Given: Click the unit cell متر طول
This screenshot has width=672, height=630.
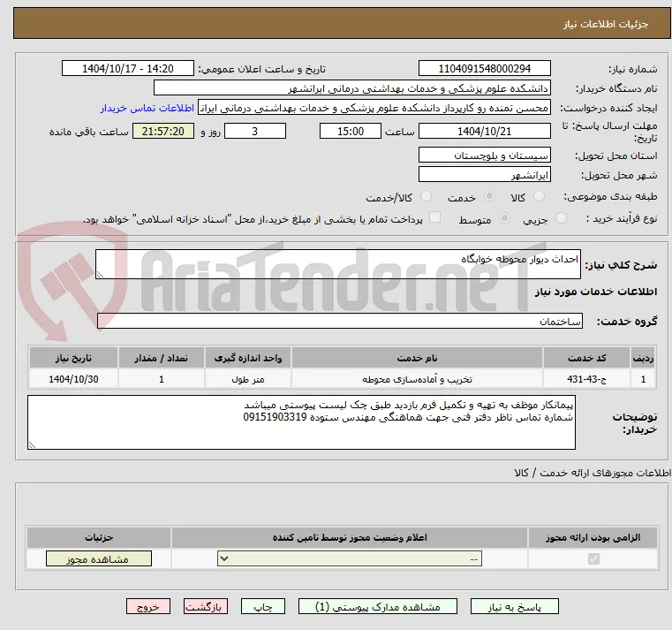Looking at the screenshot, I should tap(248, 379).
